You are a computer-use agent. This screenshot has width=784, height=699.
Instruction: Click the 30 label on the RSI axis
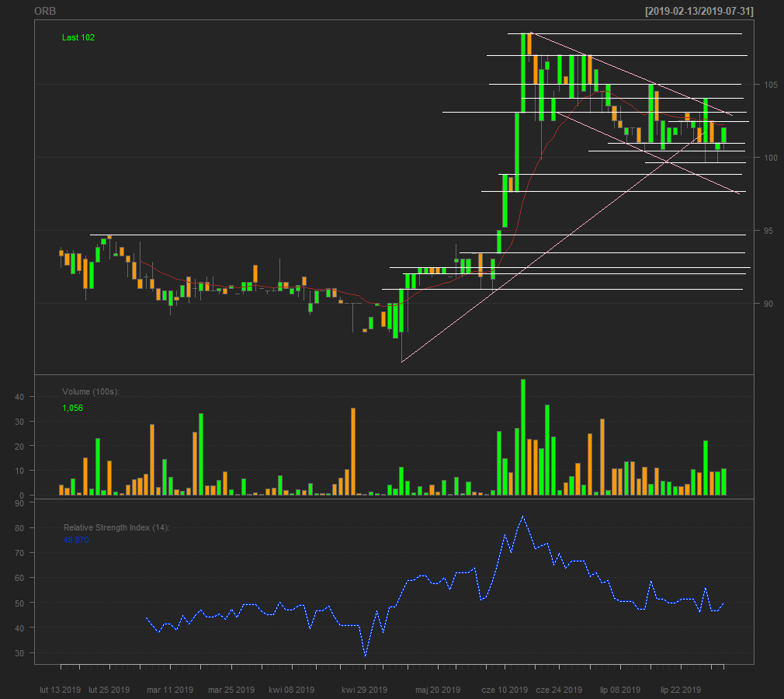click(19, 653)
